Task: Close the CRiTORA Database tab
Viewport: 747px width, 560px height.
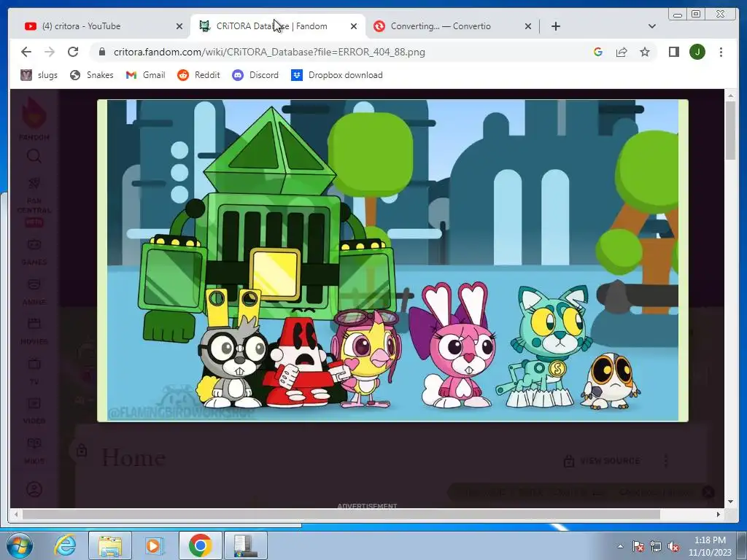Action: 354,26
